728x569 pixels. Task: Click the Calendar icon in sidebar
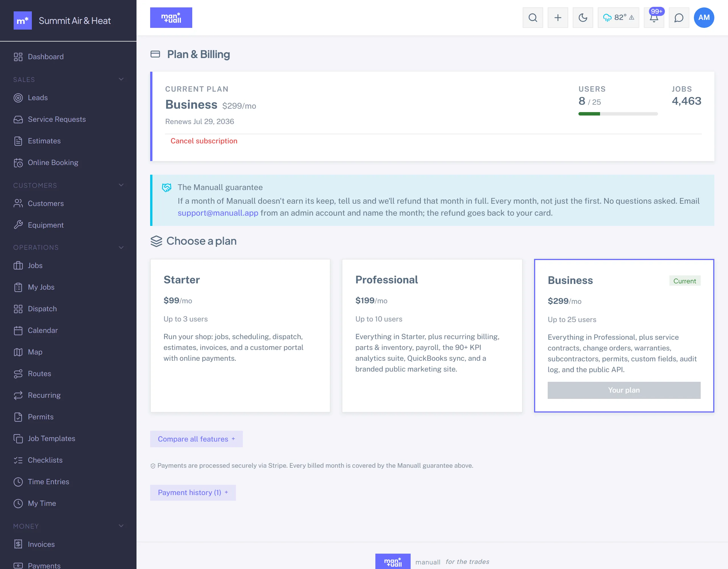18,331
